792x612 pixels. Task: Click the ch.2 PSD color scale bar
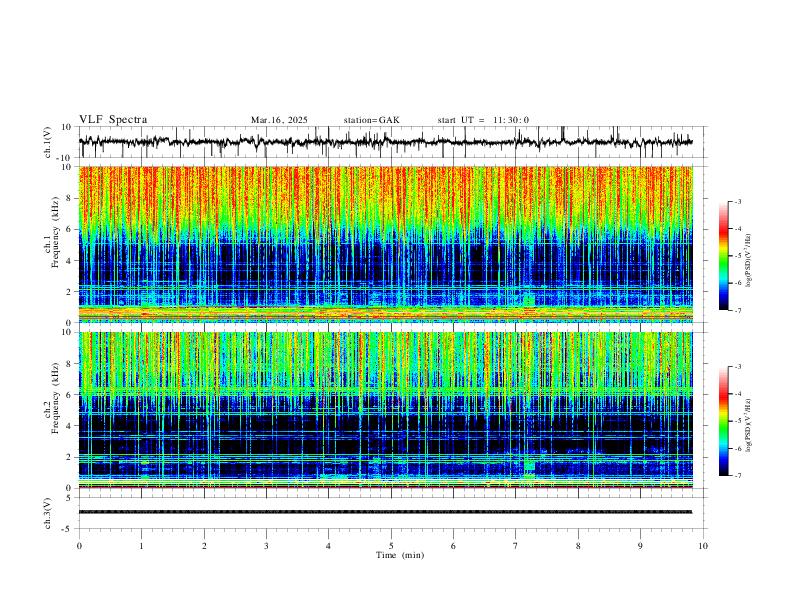click(x=723, y=421)
